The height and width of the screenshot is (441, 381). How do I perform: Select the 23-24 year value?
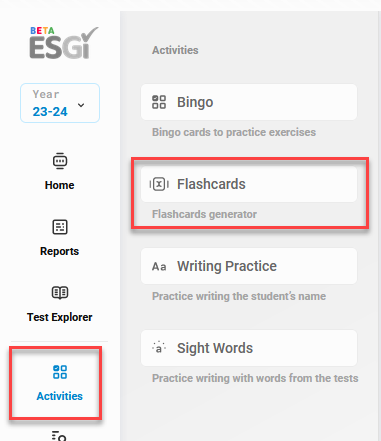click(50, 112)
